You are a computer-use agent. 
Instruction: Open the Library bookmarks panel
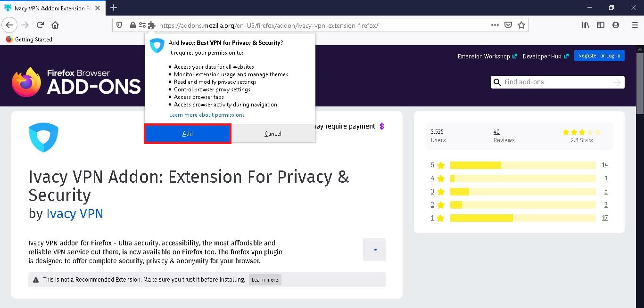pyautogui.click(x=586, y=25)
